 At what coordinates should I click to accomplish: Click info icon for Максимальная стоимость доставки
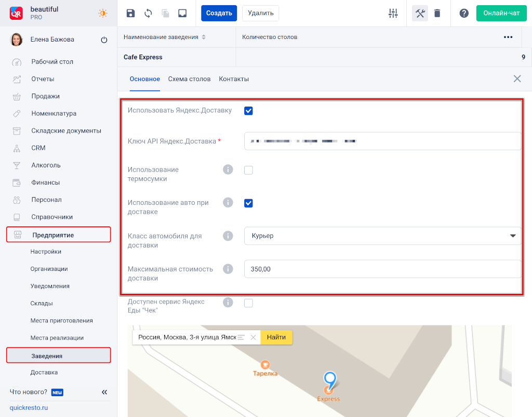[x=228, y=269]
